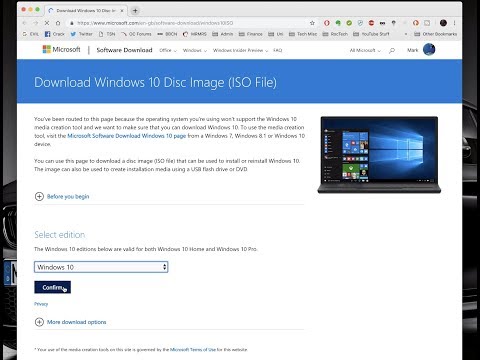Open the OC Forums bookmark
The height and width of the screenshot is (360, 480).
[x=136, y=34]
